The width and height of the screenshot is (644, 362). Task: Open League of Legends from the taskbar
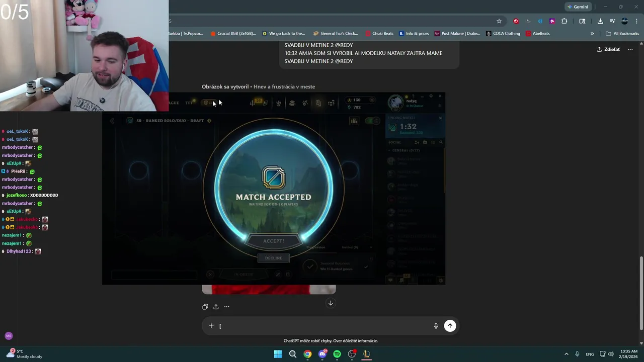point(367,354)
